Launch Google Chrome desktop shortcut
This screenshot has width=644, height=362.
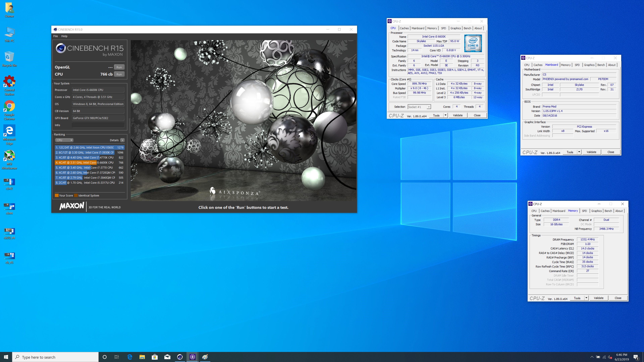tap(9, 110)
